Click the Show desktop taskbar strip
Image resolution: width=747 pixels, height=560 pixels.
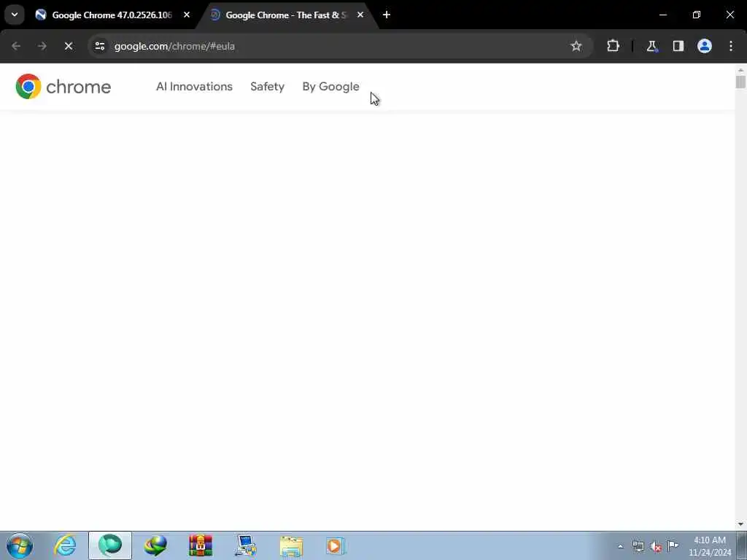pos(743,545)
